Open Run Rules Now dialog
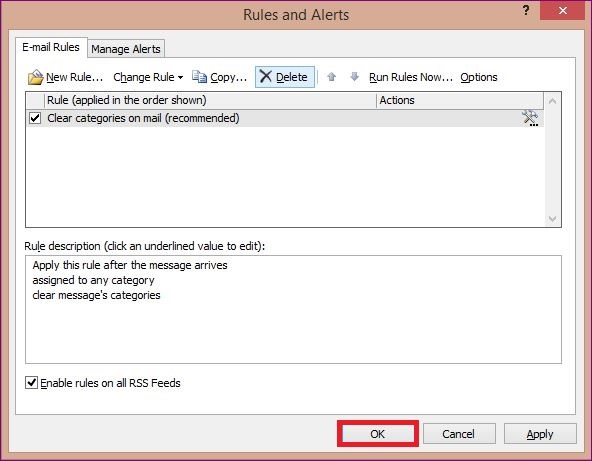This screenshot has width=592, height=461. (x=411, y=77)
